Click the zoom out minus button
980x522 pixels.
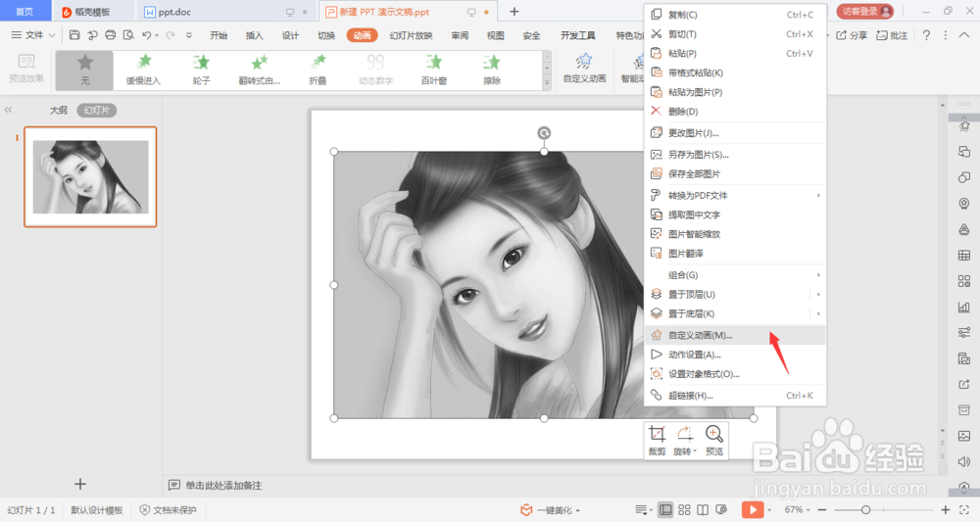click(x=822, y=509)
